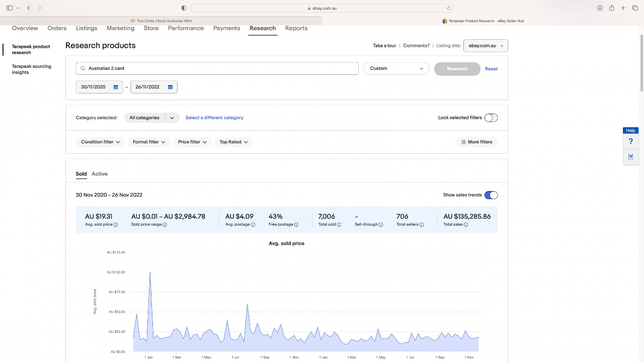The height and width of the screenshot is (362, 644).
Task: Click the page vertical scrollbar
Action: [x=641, y=63]
